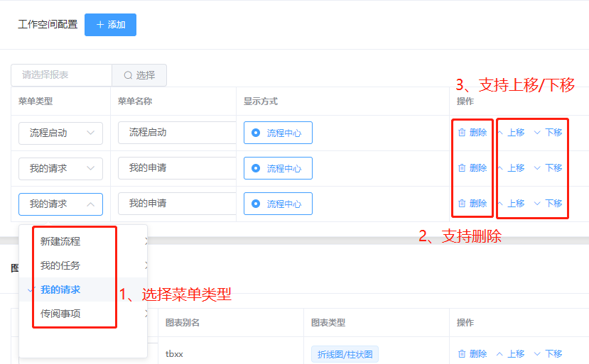This screenshot has height=364, width=589.
Task: Click the trash icon in first row
Action: click(462, 133)
